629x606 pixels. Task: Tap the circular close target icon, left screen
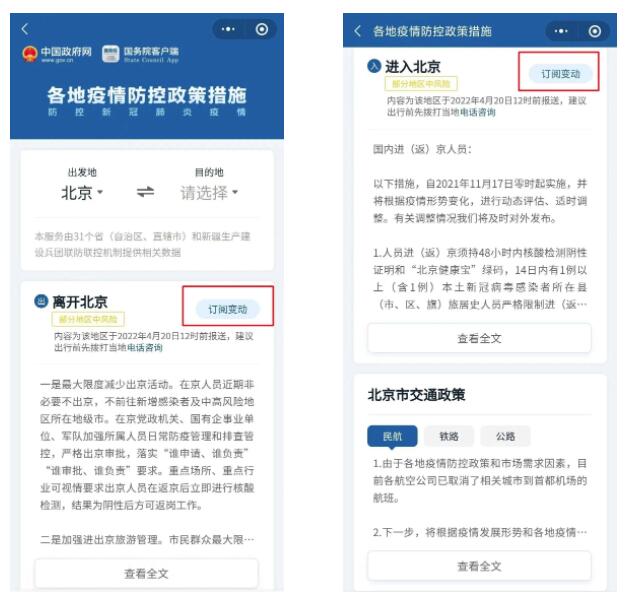pos(262,29)
